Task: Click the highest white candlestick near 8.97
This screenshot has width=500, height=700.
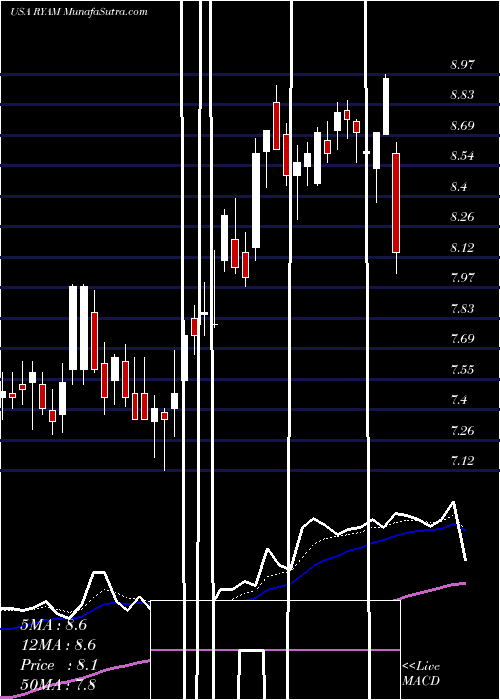Action: (x=386, y=106)
